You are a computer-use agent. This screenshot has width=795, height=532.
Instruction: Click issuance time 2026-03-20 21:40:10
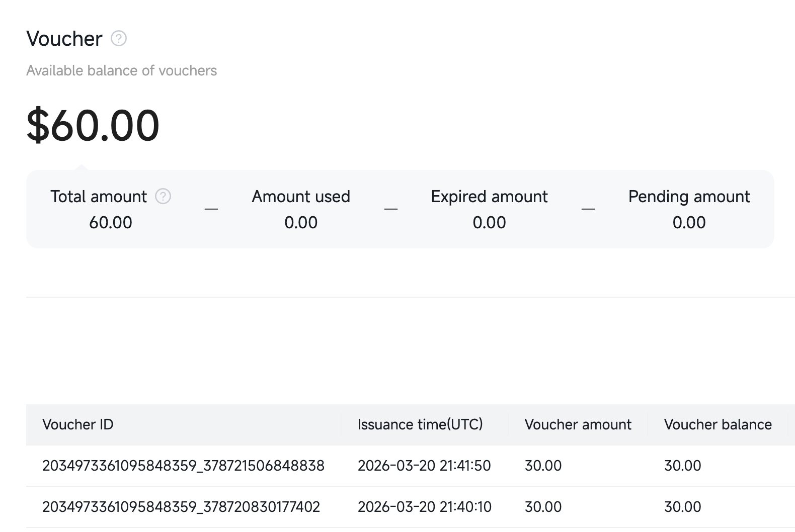[x=425, y=507]
